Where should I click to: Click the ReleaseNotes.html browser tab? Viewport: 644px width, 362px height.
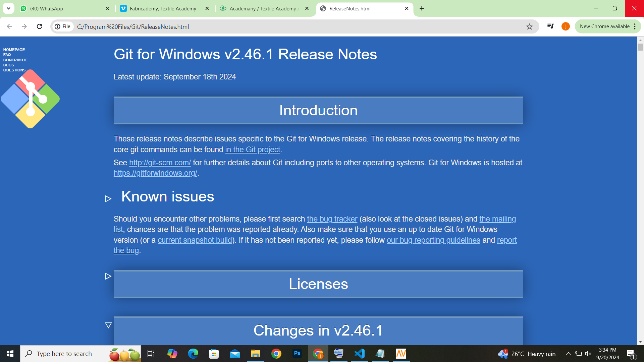coord(362,8)
